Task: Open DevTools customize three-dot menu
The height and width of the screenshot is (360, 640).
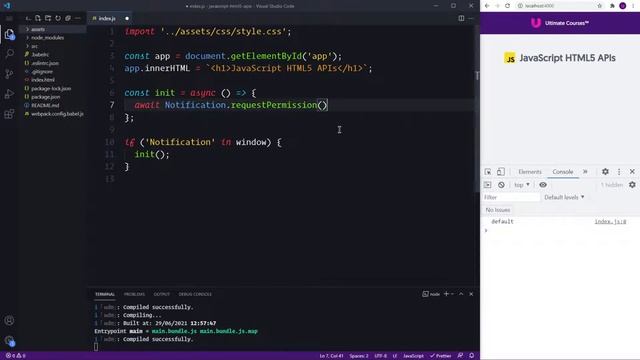Action: (619, 172)
